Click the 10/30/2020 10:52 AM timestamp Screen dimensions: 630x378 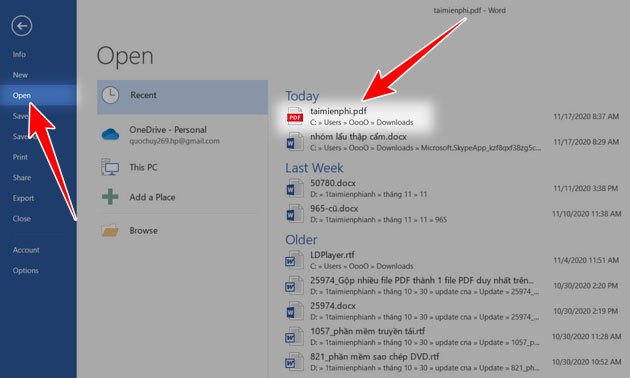point(586,362)
